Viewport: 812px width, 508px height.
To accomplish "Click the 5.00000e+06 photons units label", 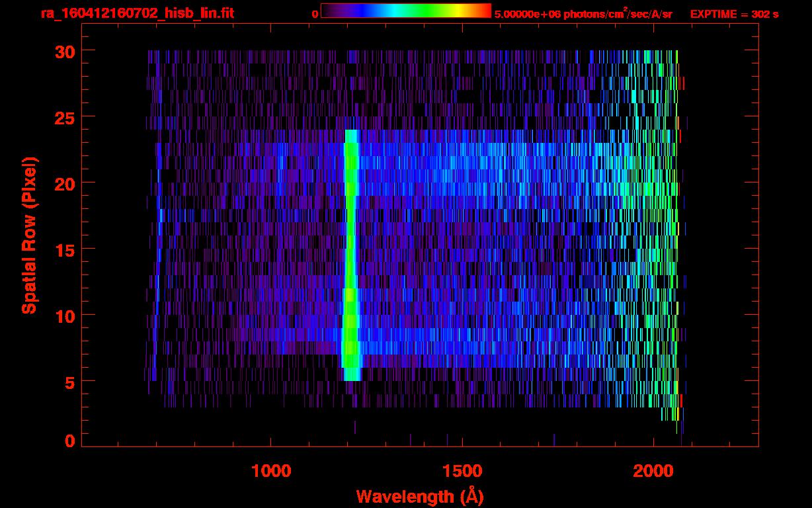I will click(x=583, y=14).
